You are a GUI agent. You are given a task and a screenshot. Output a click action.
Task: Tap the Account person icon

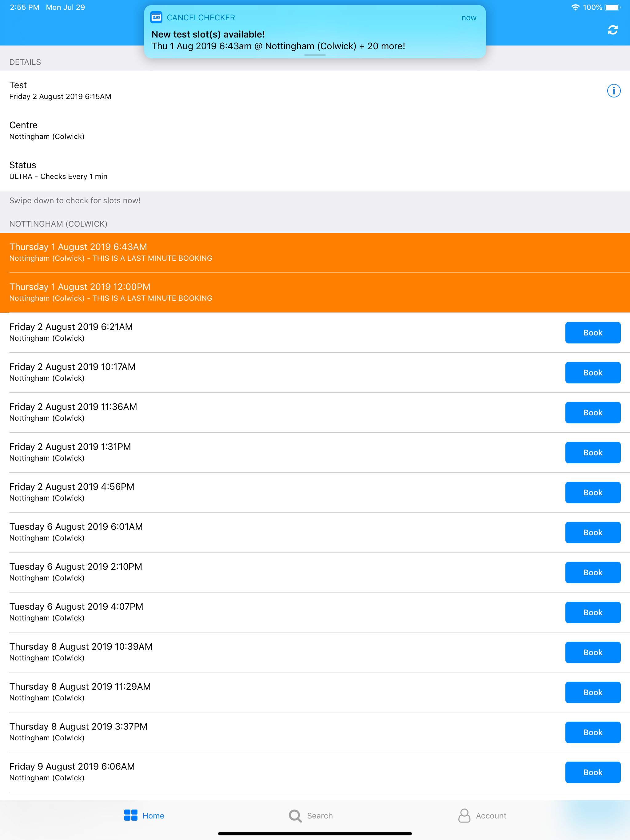point(464,815)
